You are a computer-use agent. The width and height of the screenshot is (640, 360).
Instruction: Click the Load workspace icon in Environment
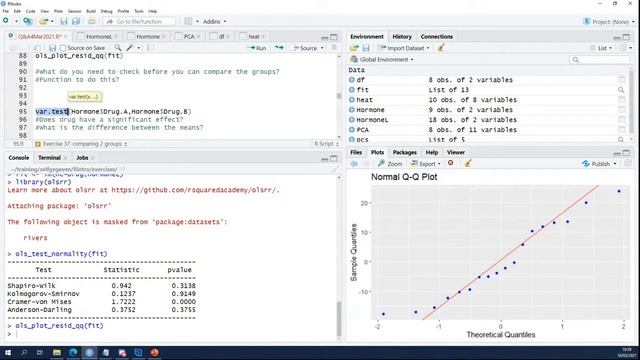click(x=354, y=48)
